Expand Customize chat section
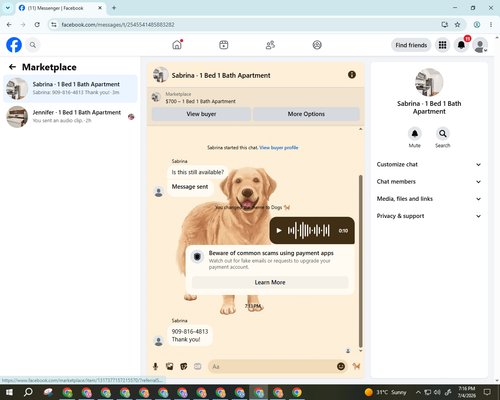 tap(429, 164)
